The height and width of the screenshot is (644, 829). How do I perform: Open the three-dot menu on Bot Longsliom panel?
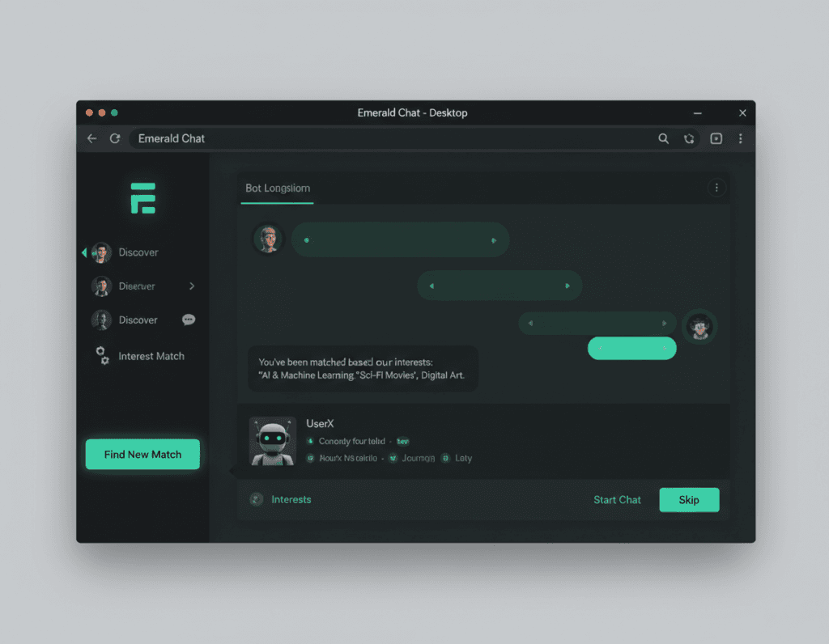click(x=716, y=187)
